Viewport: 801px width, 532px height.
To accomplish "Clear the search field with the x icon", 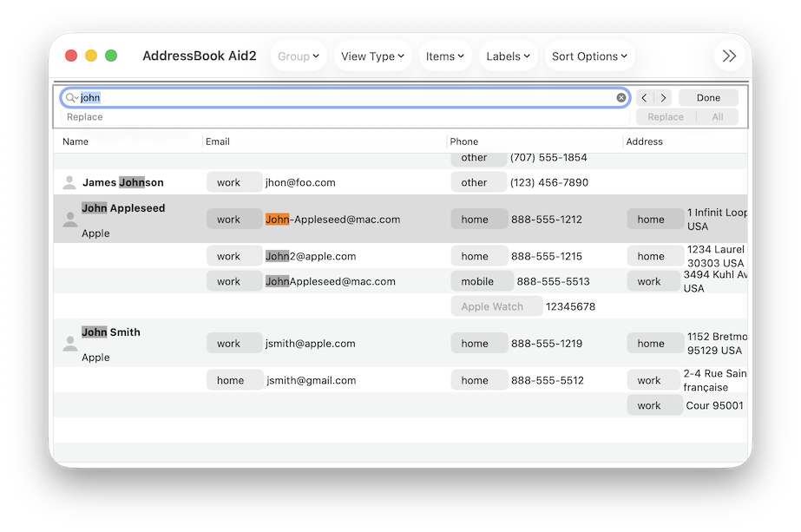I will 621,97.
